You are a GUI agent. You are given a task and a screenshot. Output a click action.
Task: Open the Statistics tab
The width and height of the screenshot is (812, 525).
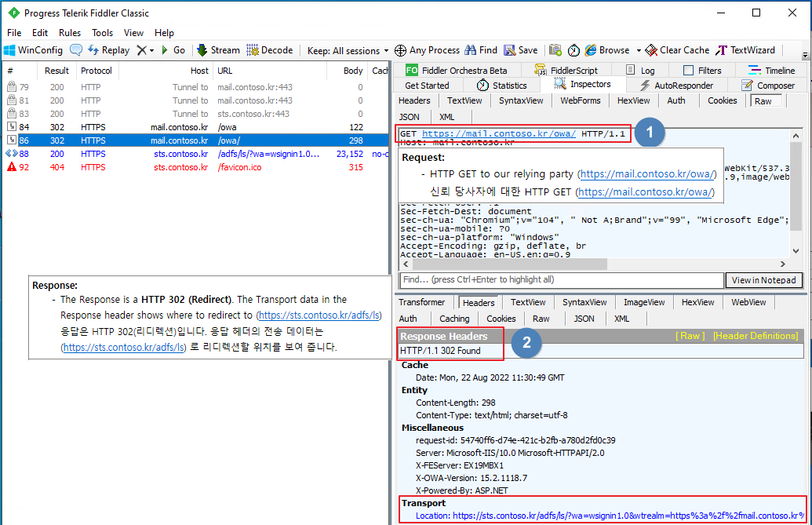[502, 86]
